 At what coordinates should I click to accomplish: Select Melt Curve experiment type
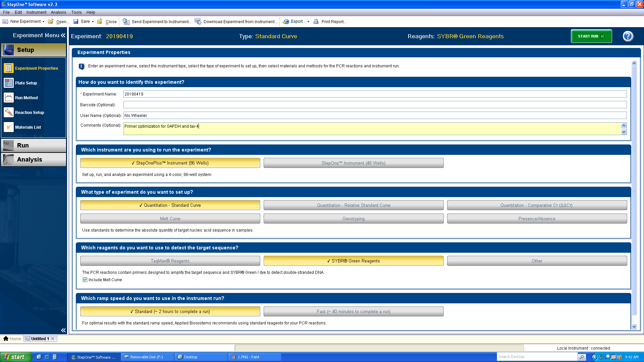coord(170,219)
